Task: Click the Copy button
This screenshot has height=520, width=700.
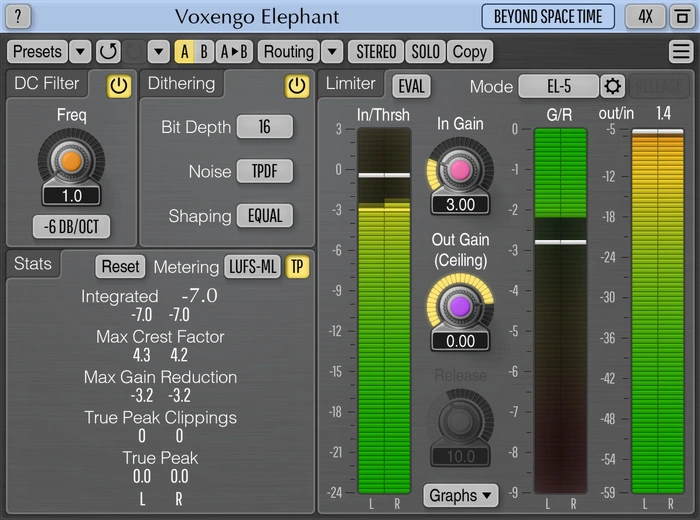Action: pyautogui.click(x=470, y=52)
